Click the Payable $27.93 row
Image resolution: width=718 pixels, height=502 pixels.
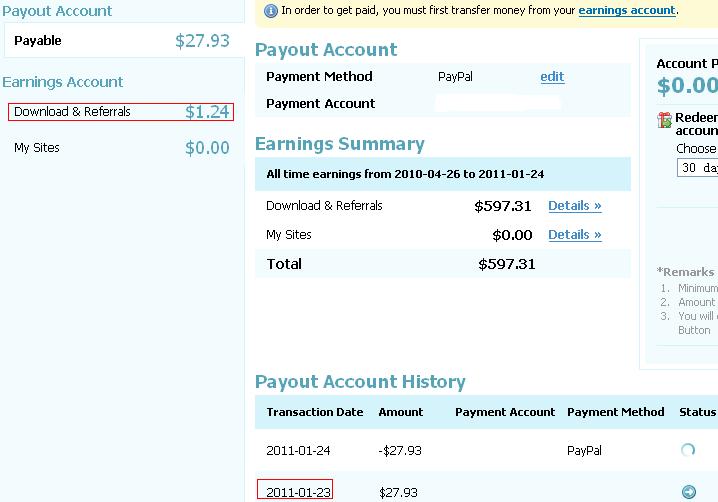click(x=122, y=40)
